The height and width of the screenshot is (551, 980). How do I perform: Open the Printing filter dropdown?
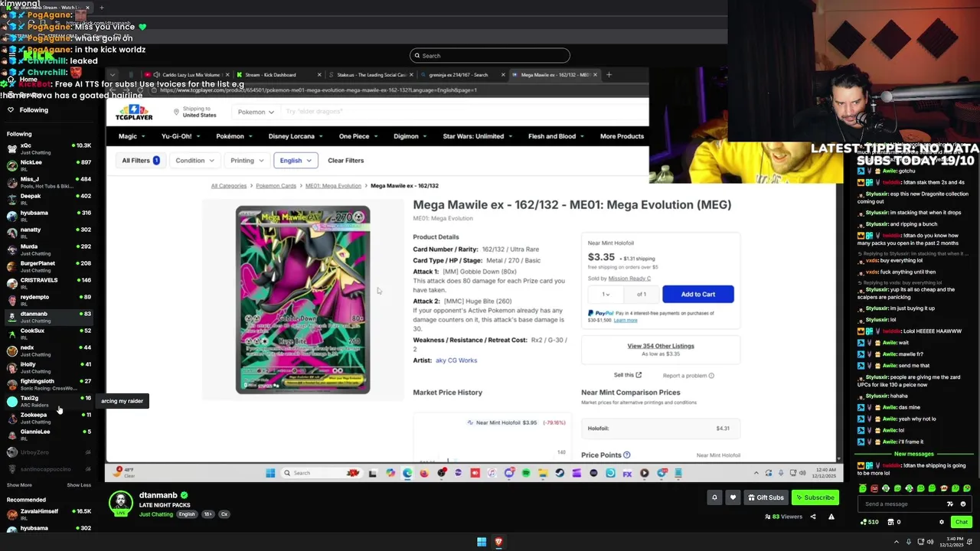247,161
